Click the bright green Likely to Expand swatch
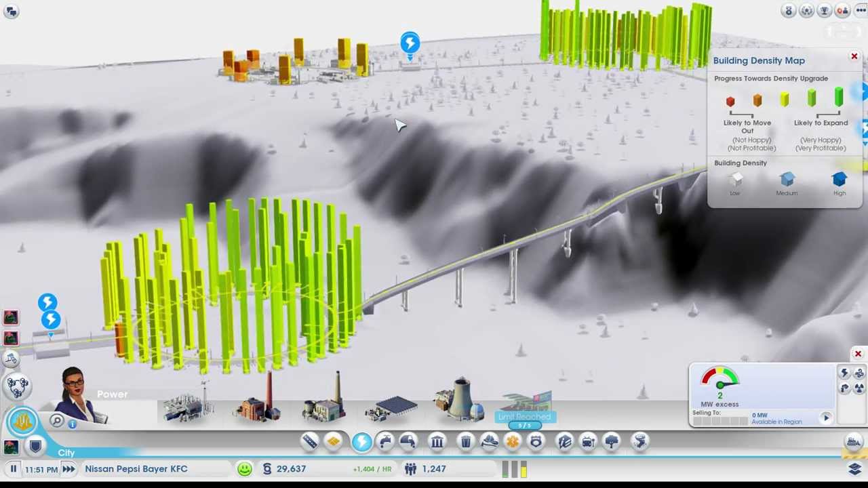The width and height of the screenshot is (868, 488). pyautogui.click(x=839, y=98)
